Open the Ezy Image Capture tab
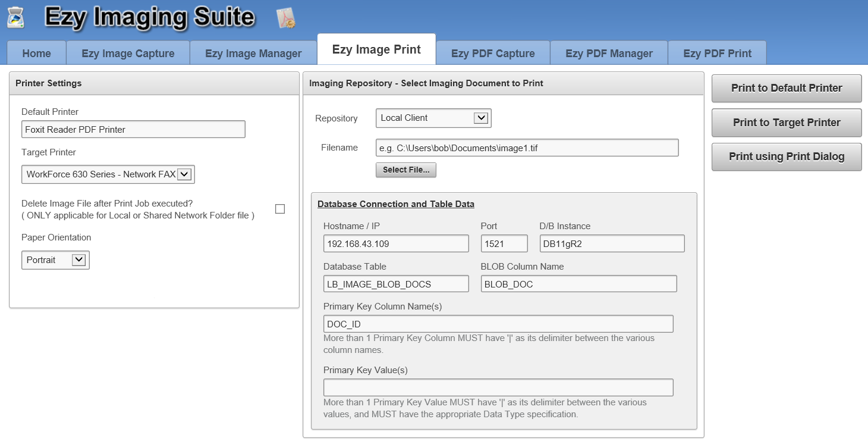 (x=128, y=54)
